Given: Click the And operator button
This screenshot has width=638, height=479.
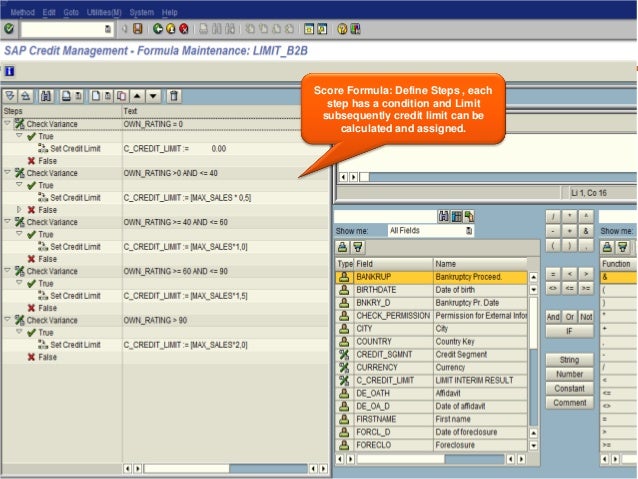Looking at the screenshot, I should point(553,317).
